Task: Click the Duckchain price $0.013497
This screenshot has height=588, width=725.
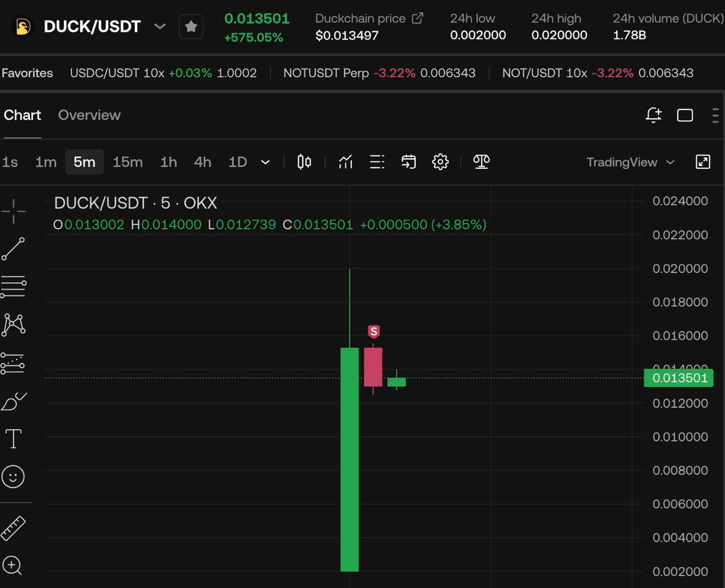Action: pos(347,35)
